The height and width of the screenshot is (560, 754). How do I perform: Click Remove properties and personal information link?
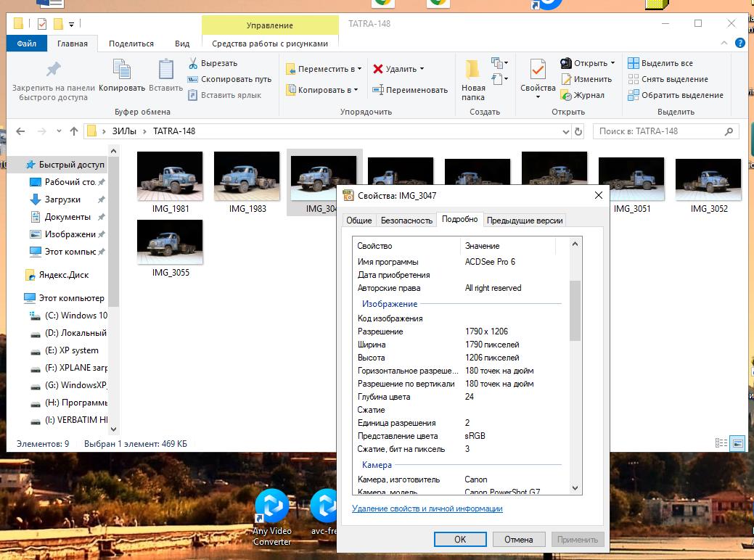coord(427,508)
